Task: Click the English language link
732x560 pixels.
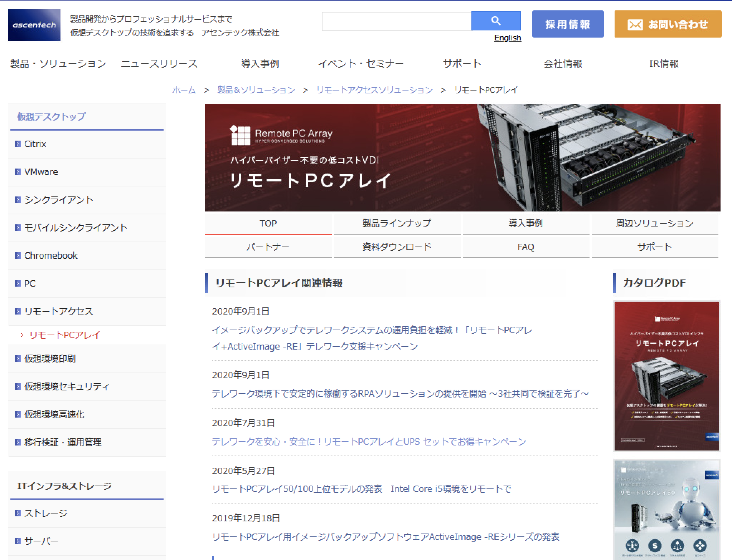Action: coord(508,38)
